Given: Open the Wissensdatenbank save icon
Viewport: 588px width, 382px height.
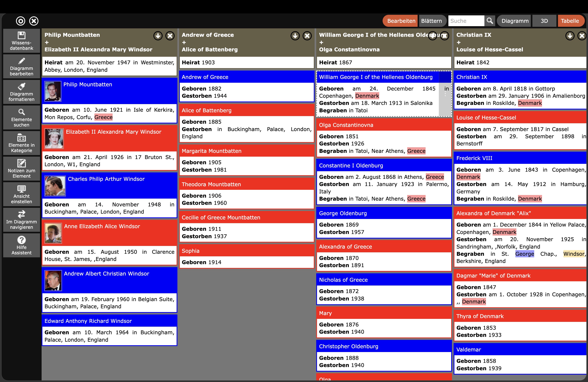Looking at the screenshot, I should click(x=21, y=41).
